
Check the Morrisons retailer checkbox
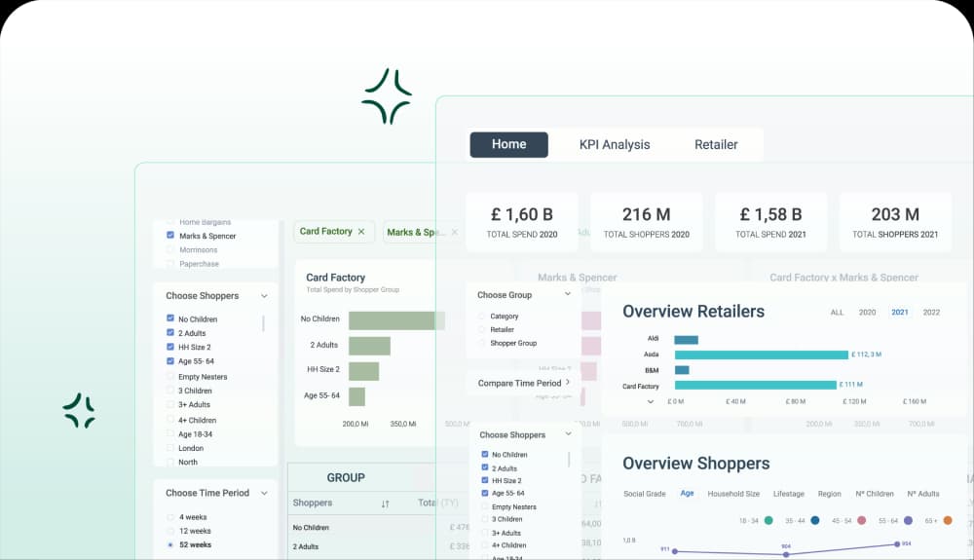tap(170, 249)
